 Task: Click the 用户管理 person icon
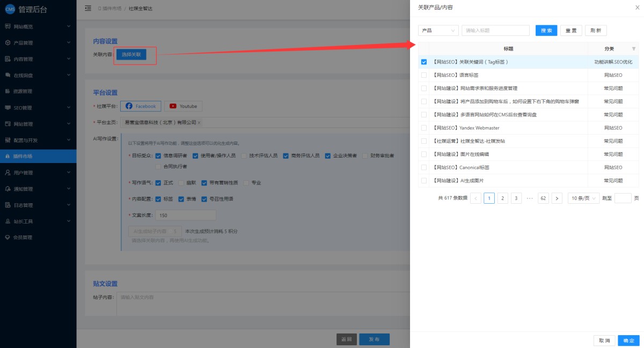click(x=8, y=173)
